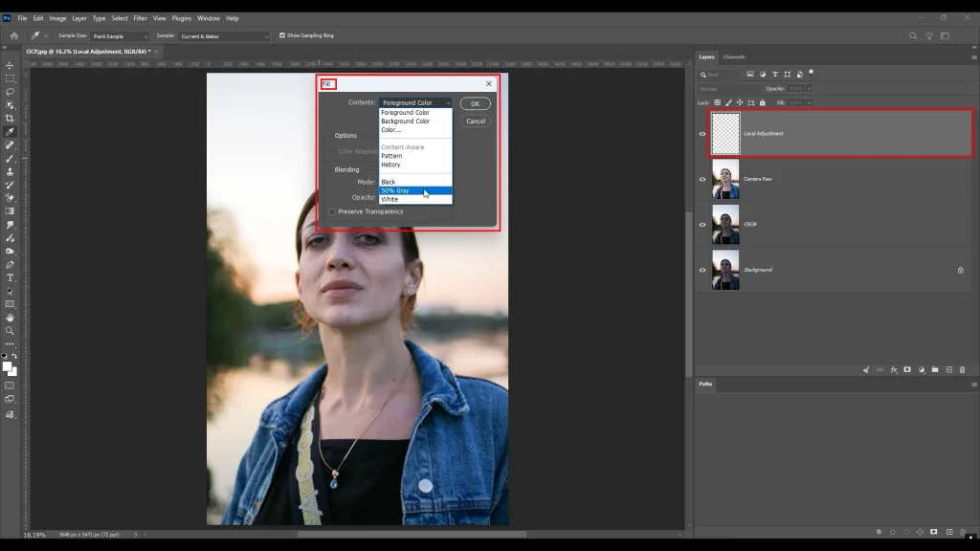Add a layer mask in Layers panel
This screenshot has width=980, height=551.
coord(907,370)
